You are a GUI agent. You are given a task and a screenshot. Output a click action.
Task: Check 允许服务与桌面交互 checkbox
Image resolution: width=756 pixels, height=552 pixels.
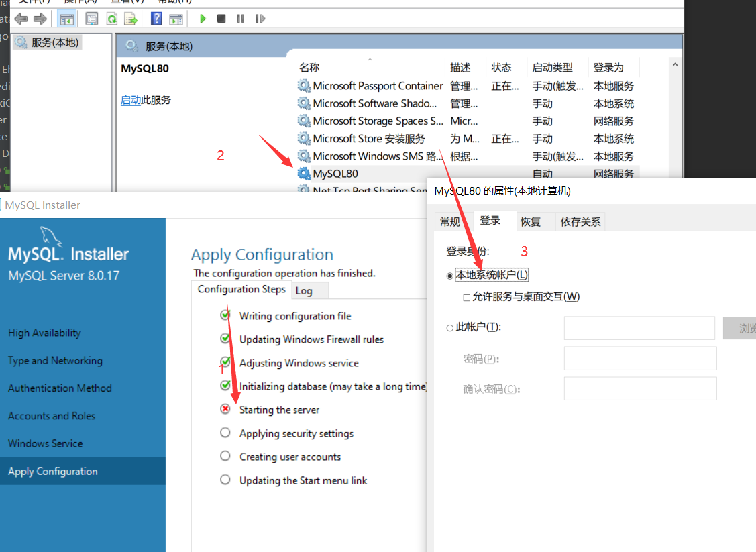point(467,297)
